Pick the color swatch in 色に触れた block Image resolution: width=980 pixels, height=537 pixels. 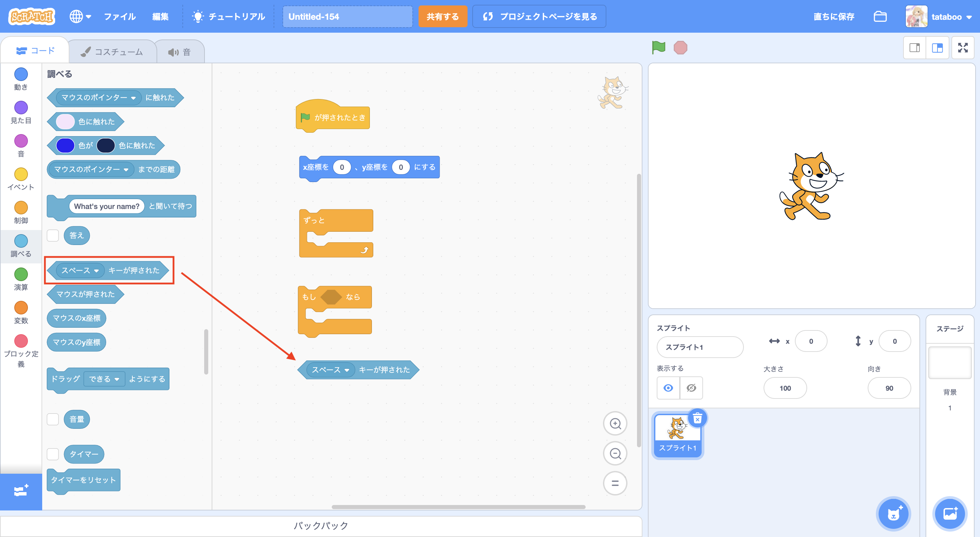pyautogui.click(x=65, y=122)
